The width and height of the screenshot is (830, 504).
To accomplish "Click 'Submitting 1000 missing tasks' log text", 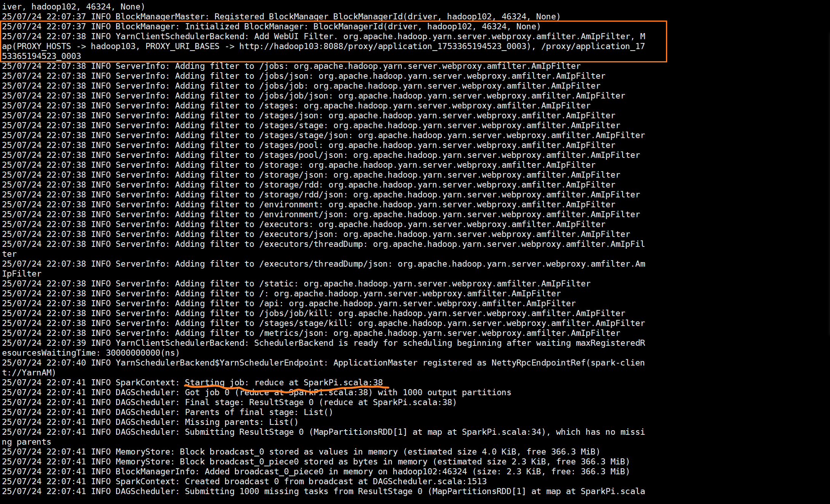I will tap(256, 491).
